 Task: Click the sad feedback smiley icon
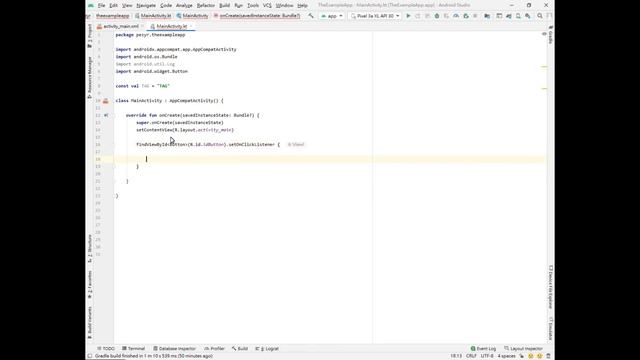[540, 356]
